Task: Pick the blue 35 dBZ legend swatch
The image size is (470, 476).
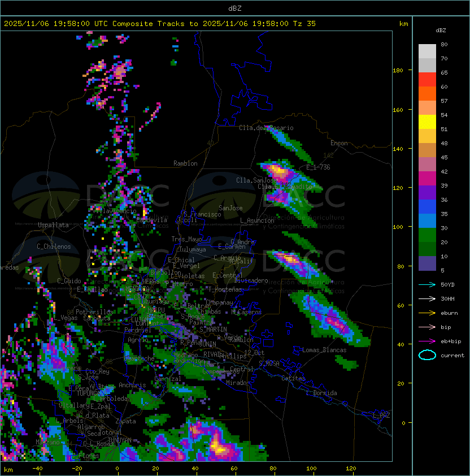Action: (x=427, y=207)
